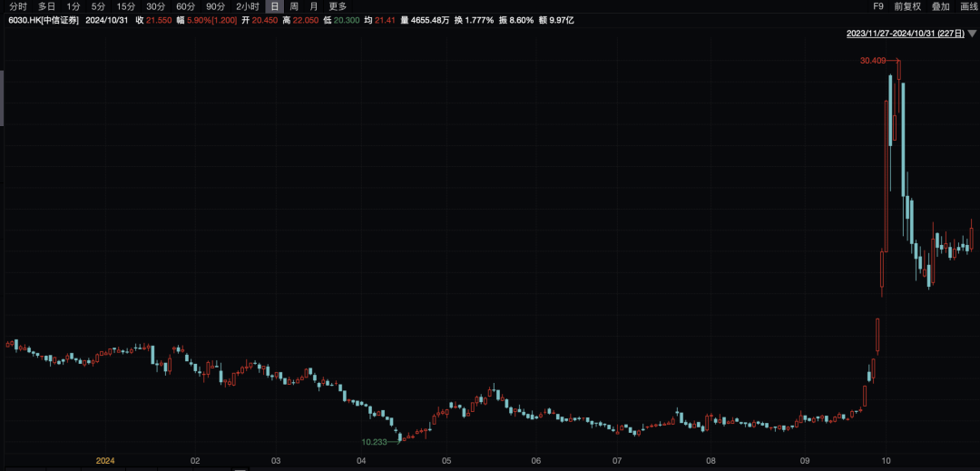The width and height of the screenshot is (980, 471).
Task: Switch chart to 60分 interval
Action: 186,6
